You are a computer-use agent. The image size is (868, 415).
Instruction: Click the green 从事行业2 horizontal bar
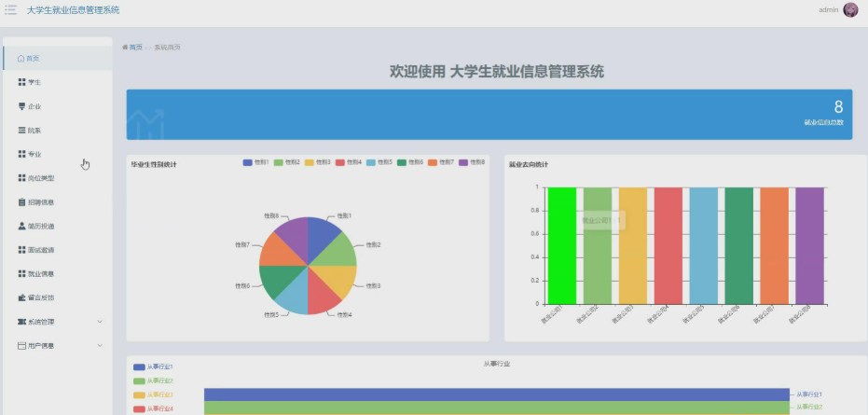click(x=497, y=408)
